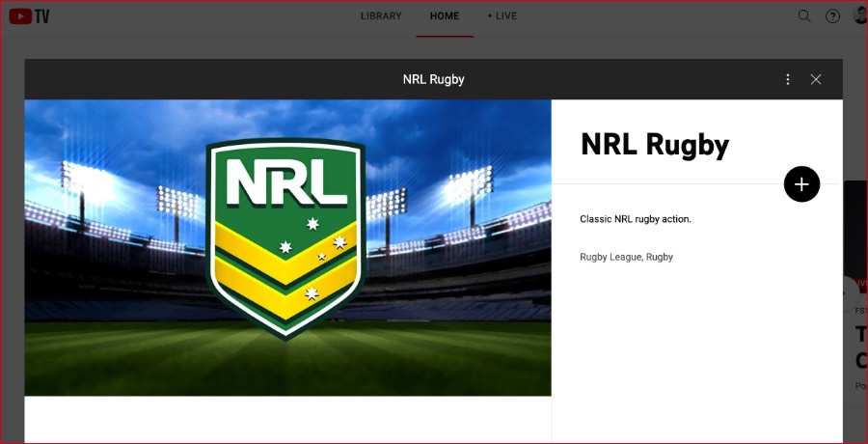Open the Library tab

click(x=381, y=16)
